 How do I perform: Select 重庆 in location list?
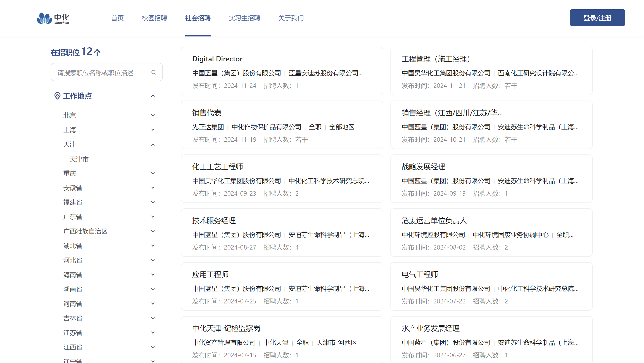69,173
